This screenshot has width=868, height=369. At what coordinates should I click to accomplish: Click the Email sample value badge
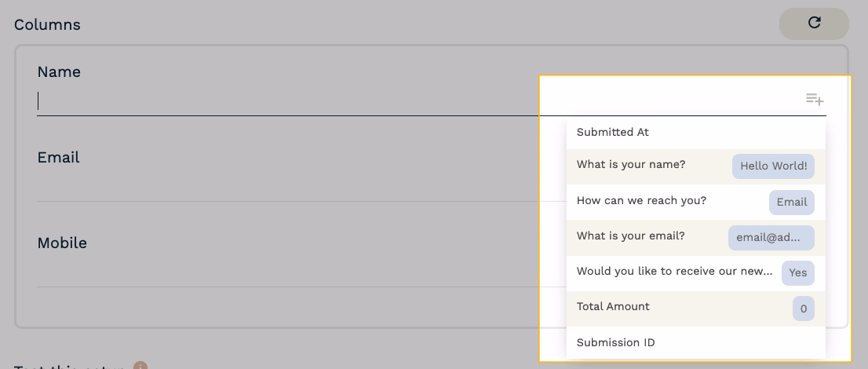pyautogui.click(x=791, y=203)
